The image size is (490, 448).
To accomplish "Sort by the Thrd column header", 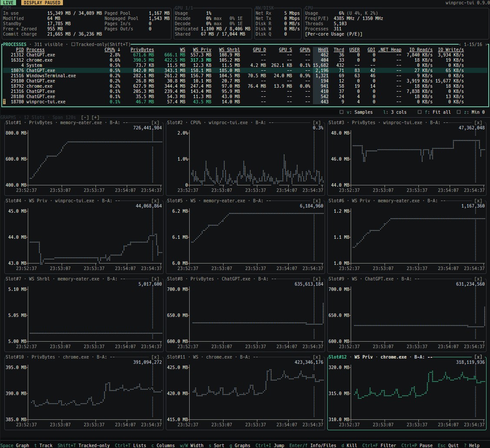I will click(x=339, y=50).
